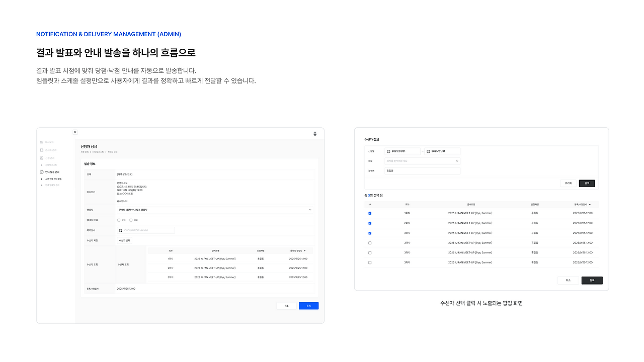Click the blue 등록 button
This screenshot has height=362, width=644.
coord(308,306)
